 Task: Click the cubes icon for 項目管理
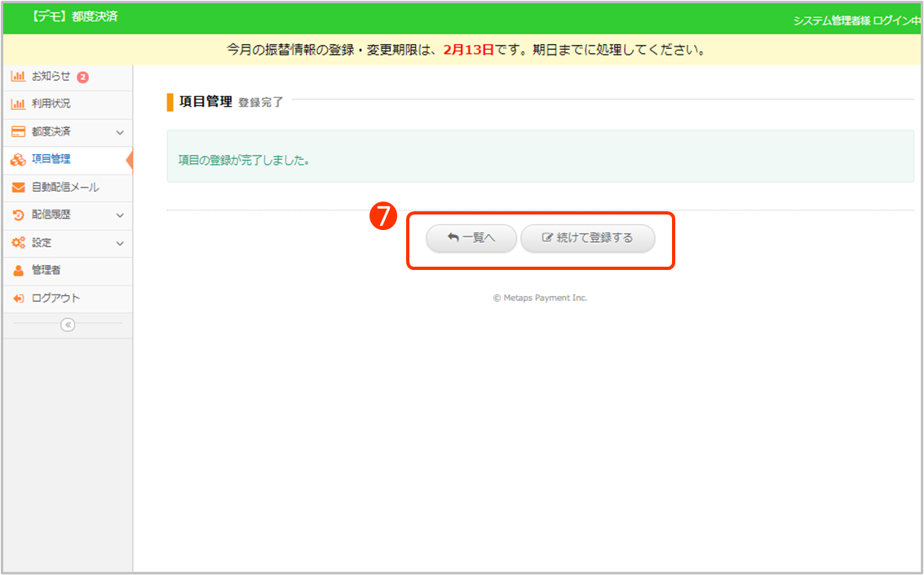pyautogui.click(x=18, y=160)
